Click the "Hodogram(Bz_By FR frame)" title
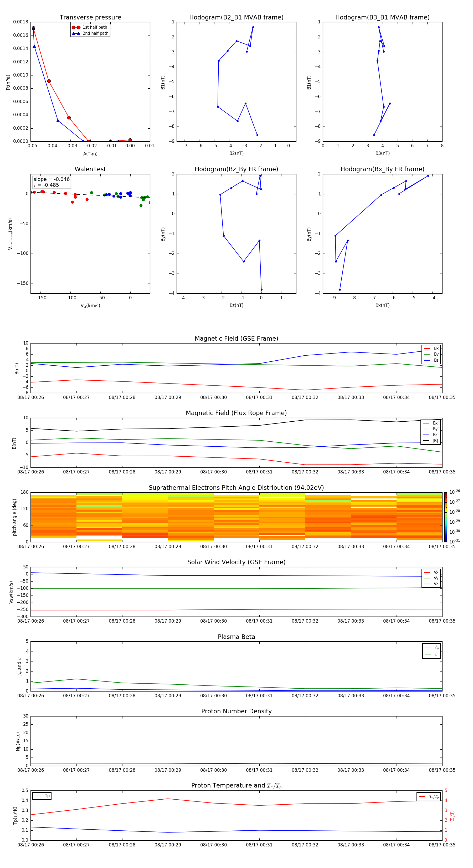Viewport: 473px width, 868px height. coord(236,169)
